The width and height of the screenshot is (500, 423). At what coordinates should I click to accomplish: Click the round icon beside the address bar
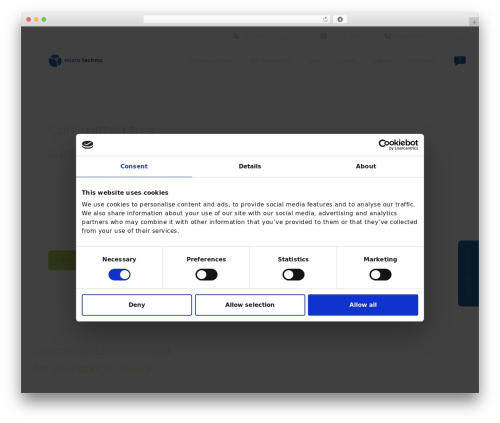340,19
